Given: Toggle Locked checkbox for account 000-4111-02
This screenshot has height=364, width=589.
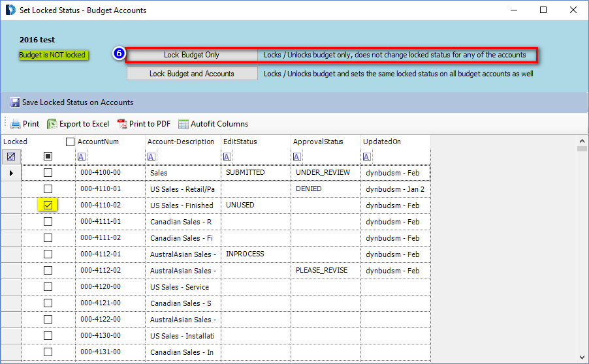Looking at the screenshot, I should click(x=48, y=237).
